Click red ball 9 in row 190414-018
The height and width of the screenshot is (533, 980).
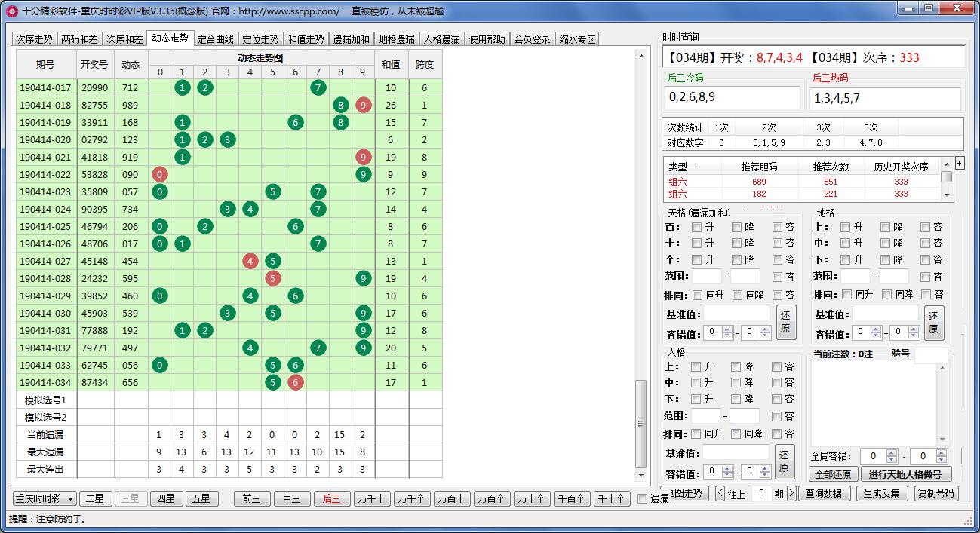(x=364, y=106)
